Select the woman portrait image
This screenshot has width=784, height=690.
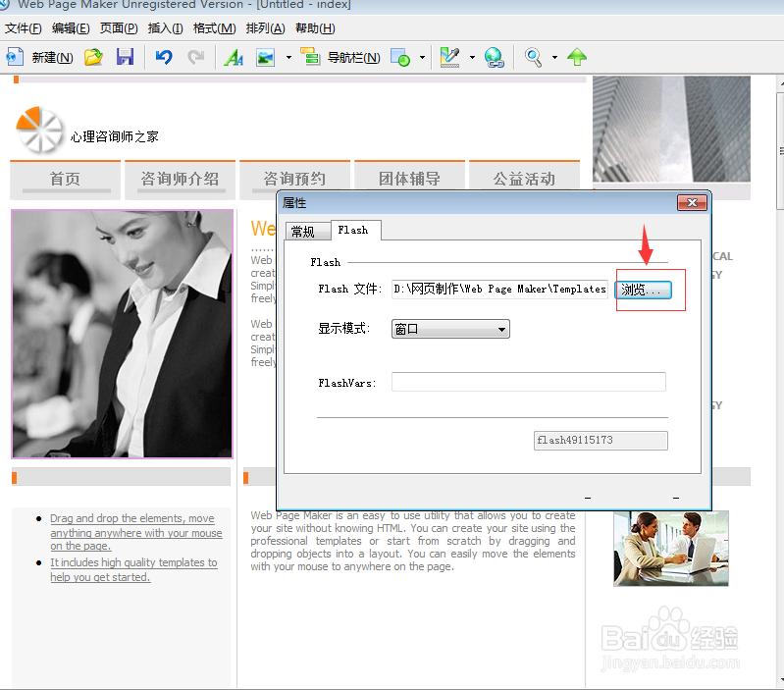tap(122, 334)
